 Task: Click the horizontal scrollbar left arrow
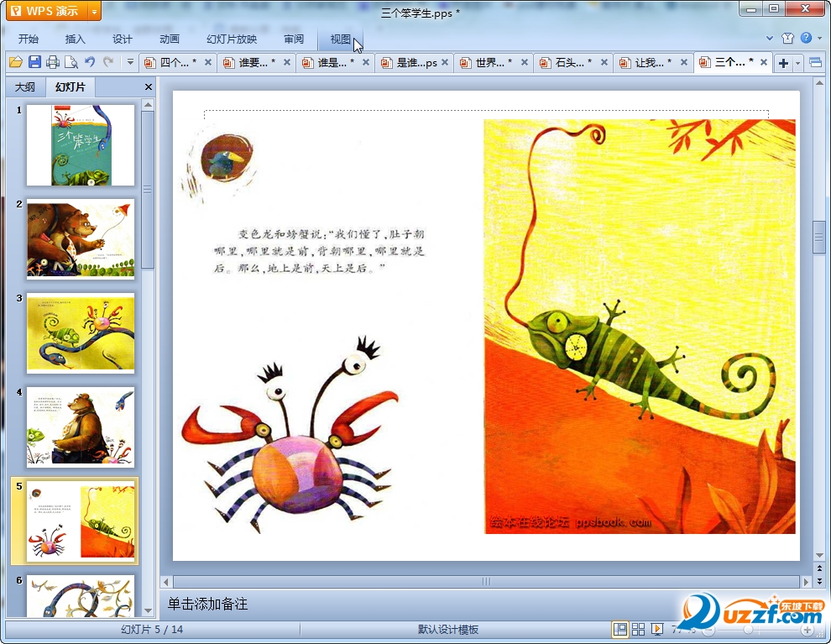(166, 582)
